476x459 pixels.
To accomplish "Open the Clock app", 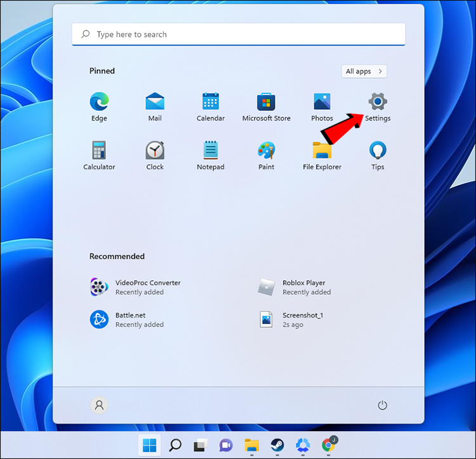I will tap(155, 155).
